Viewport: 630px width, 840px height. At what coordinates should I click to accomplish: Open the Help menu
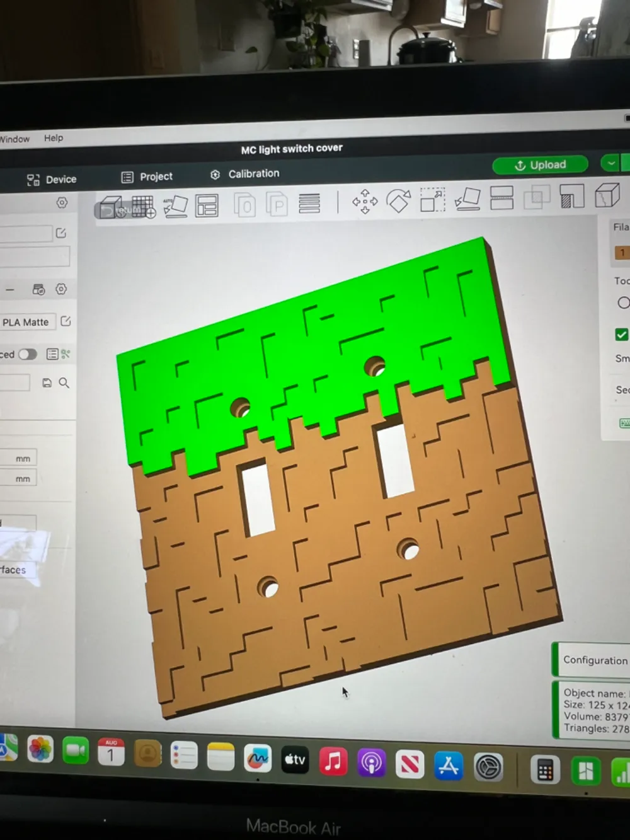click(54, 138)
